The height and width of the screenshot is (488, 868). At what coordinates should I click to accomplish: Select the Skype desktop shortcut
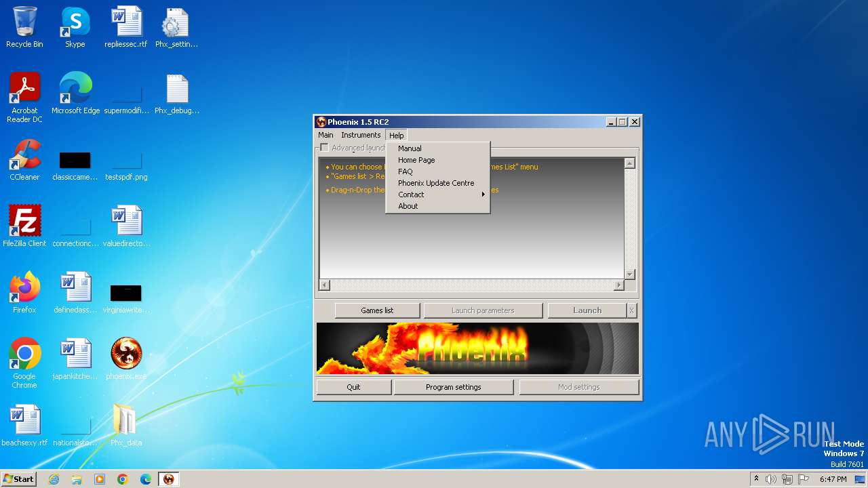click(x=75, y=27)
